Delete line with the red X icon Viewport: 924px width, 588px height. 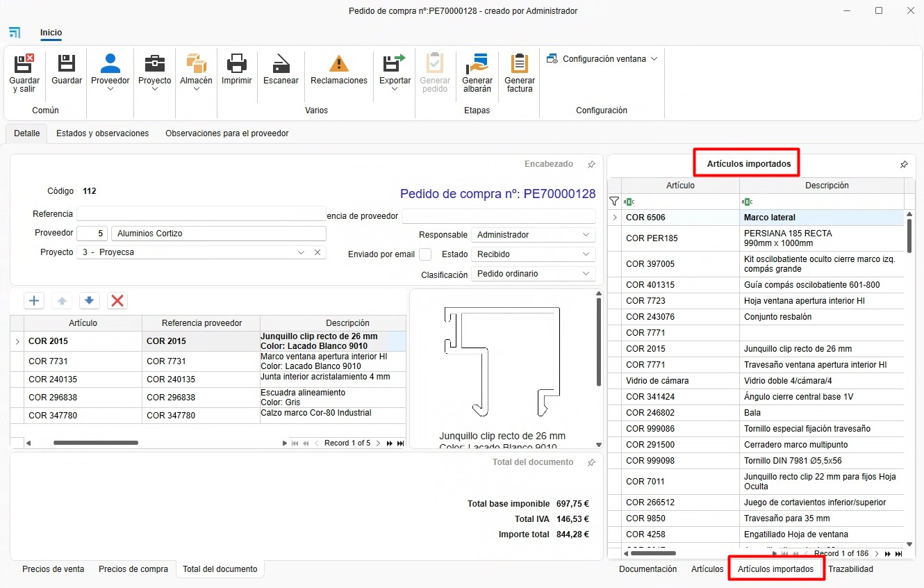tap(117, 301)
